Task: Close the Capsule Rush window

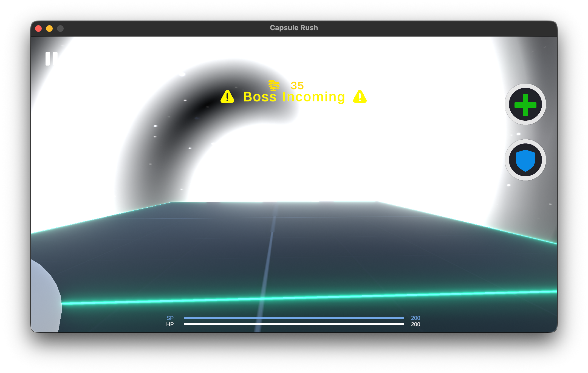Action: (39, 29)
